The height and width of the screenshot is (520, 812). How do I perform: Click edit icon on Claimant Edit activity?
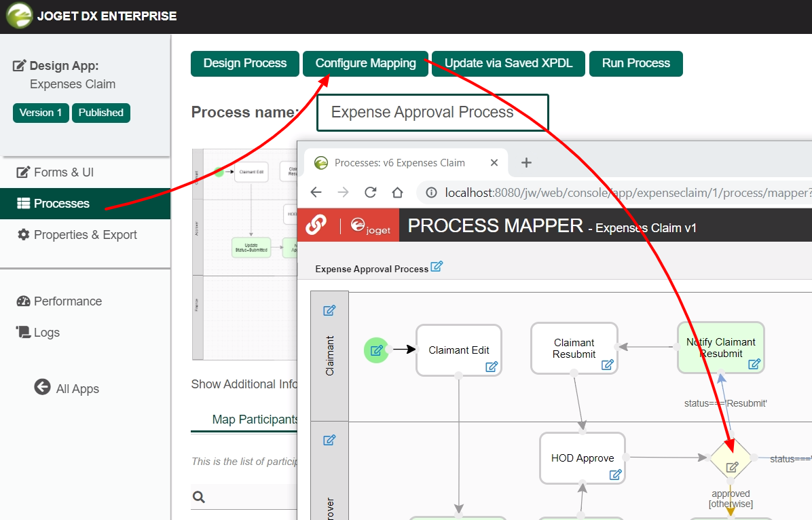[492, 367]
